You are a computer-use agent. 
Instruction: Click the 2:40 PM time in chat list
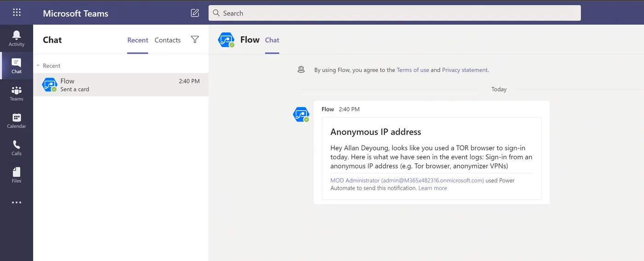(189, 81)
